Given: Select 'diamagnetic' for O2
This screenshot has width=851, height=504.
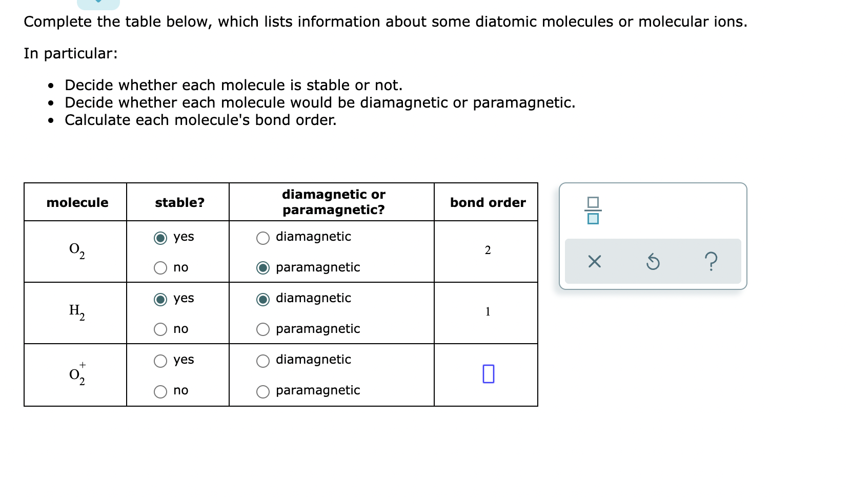Looking at the screenshot, I should [262, 237].
